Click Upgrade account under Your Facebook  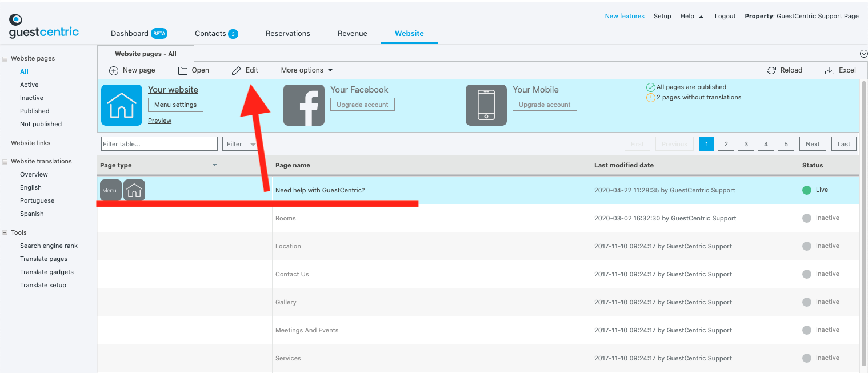click(x=362, y=105)
